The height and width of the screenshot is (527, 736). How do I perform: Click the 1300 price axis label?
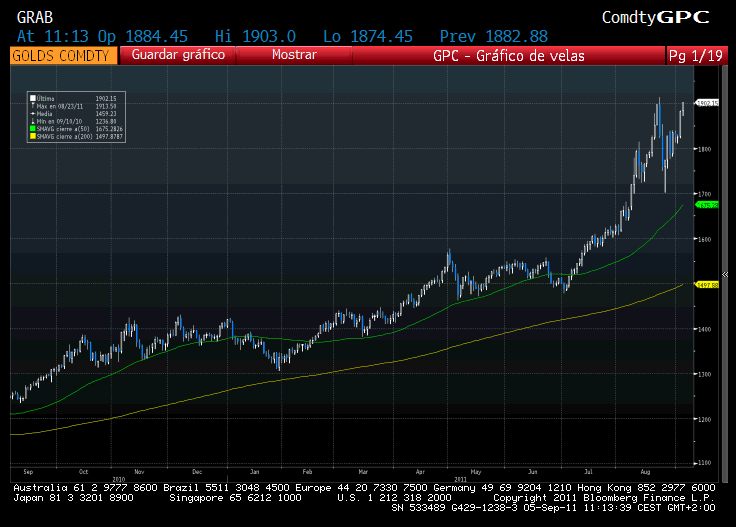[705, 374]
